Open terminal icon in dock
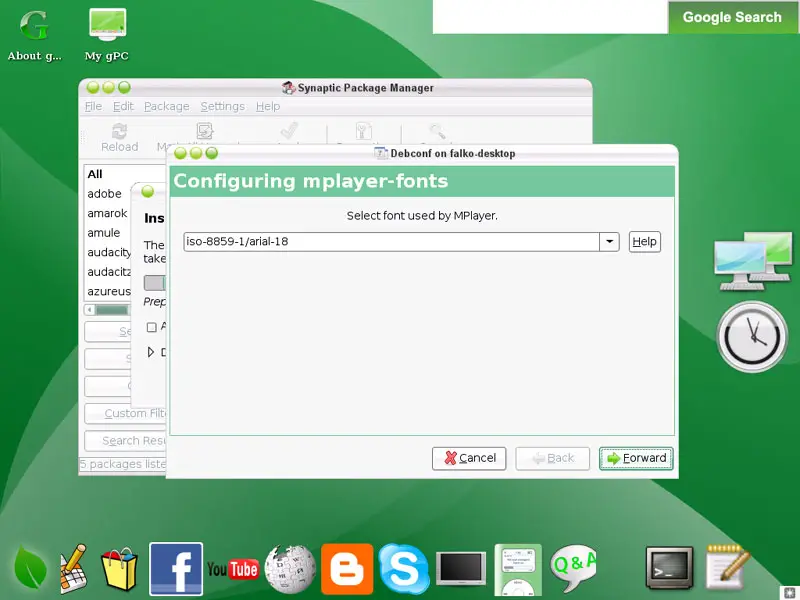The height and width of the screenshot is (600, 800). pyautogui.click(x=668, y=568)
